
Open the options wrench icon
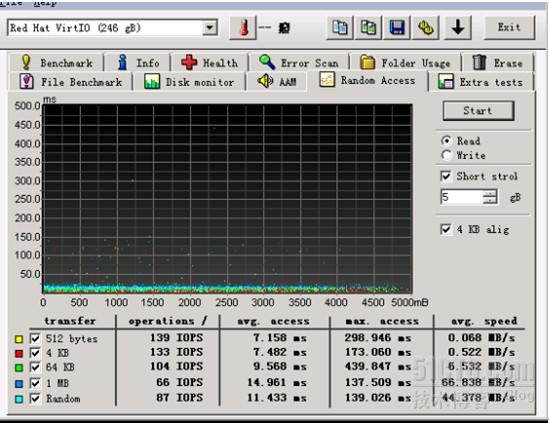[425, 28]
